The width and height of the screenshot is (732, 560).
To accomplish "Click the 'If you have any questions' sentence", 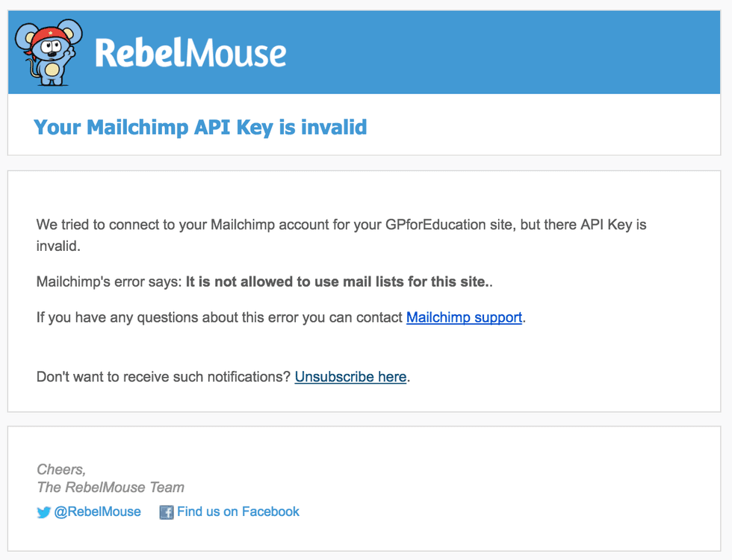I will coord(220,317).
